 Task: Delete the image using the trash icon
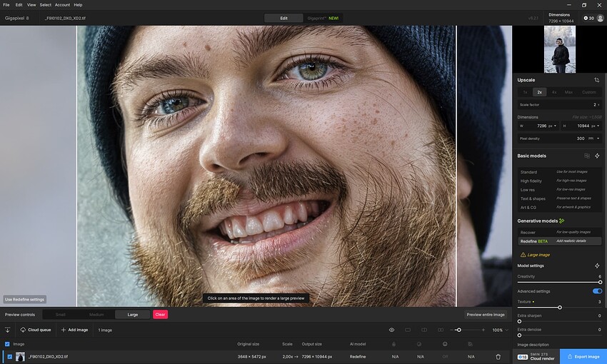point(498,356)
